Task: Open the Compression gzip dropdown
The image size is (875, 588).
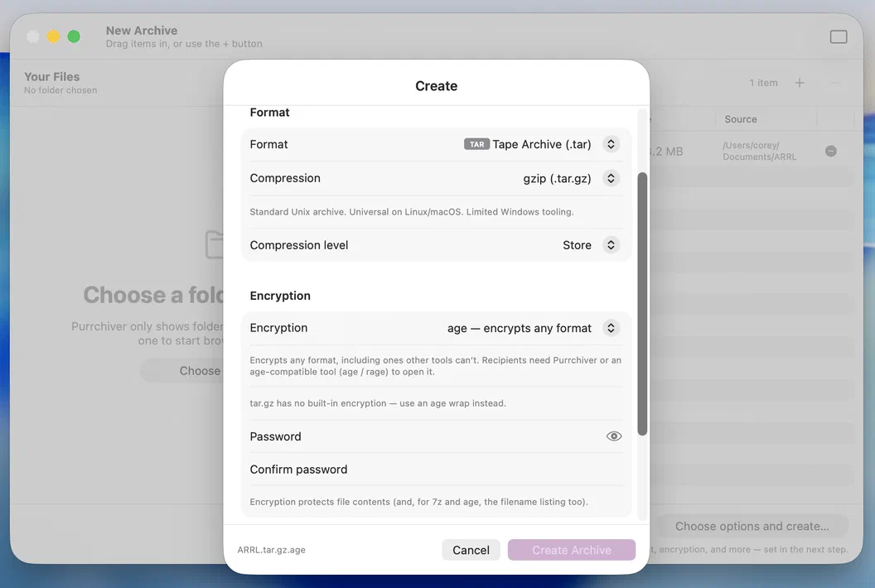Action: (611, 179)
